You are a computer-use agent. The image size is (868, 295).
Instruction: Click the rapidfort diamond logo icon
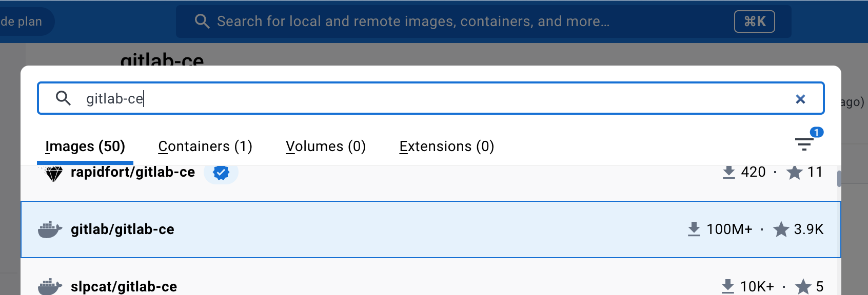point(53,173)
